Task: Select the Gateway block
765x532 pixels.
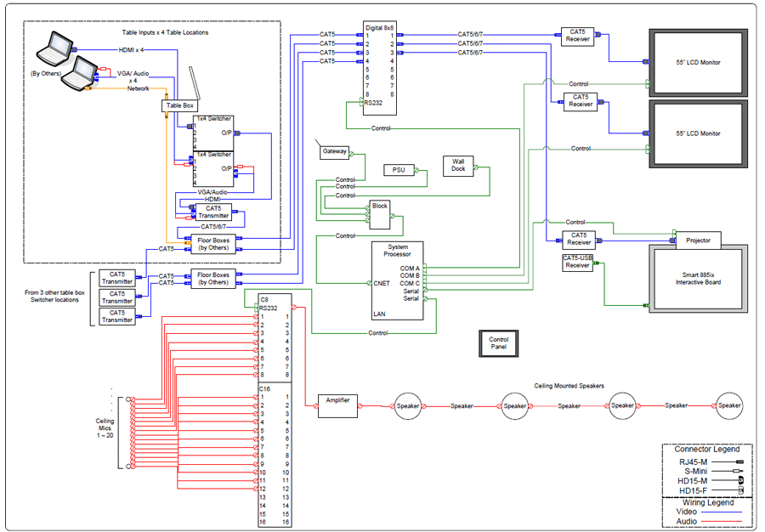Action: pos(334,152)
